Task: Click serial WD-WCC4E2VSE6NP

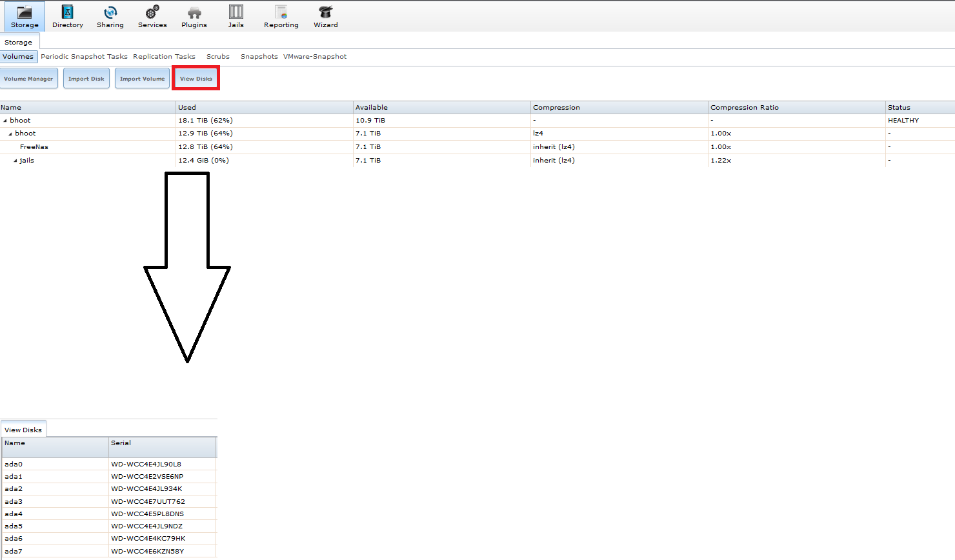Action: pyautogui.click(x=147, y=477)
